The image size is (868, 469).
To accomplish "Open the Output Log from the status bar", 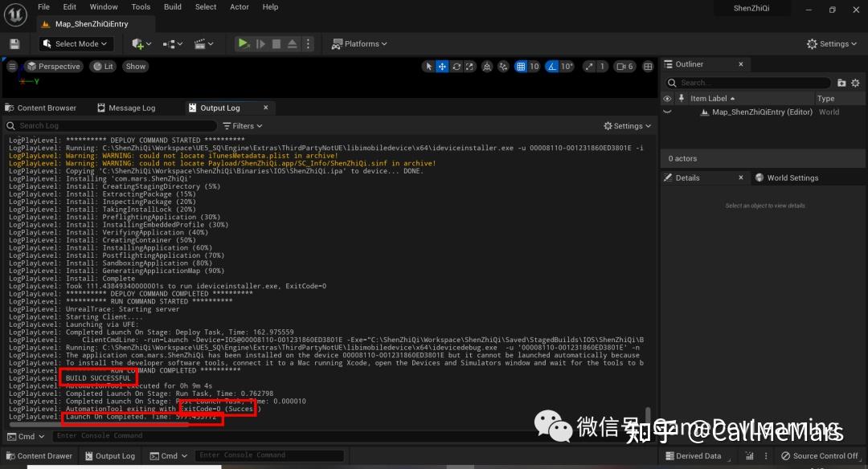I will [x=110, y=455].
